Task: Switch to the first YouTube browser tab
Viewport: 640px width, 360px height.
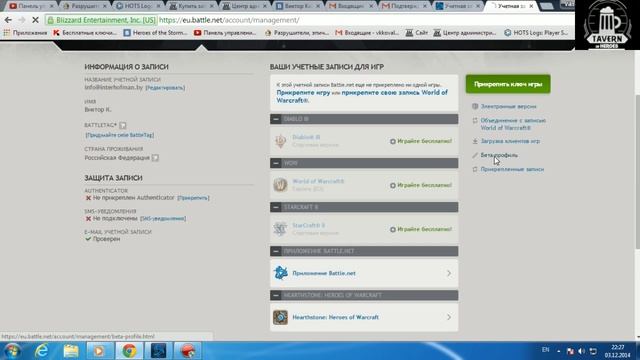Action: coord(31,6)
